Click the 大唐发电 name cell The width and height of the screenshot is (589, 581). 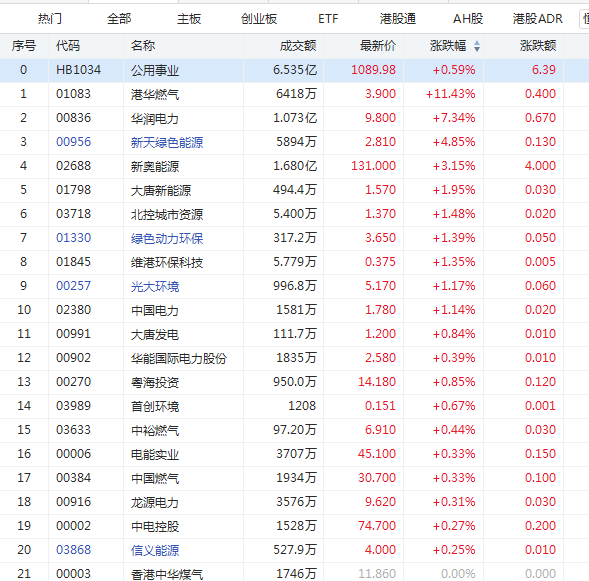155,334
